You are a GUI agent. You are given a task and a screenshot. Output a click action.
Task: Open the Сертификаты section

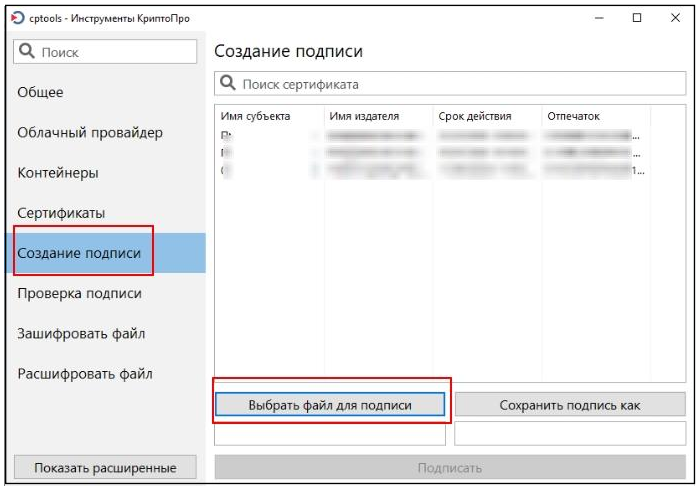tap(61, 213)
